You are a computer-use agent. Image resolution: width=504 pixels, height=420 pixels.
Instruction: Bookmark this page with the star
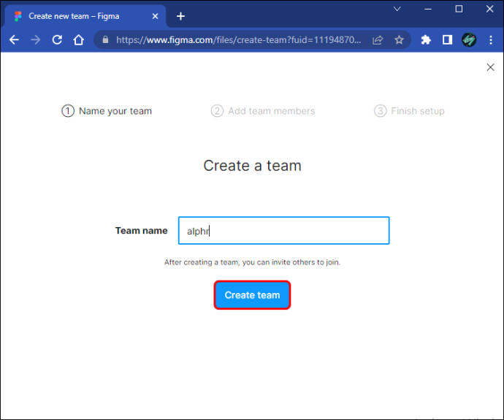coord(400,40)
